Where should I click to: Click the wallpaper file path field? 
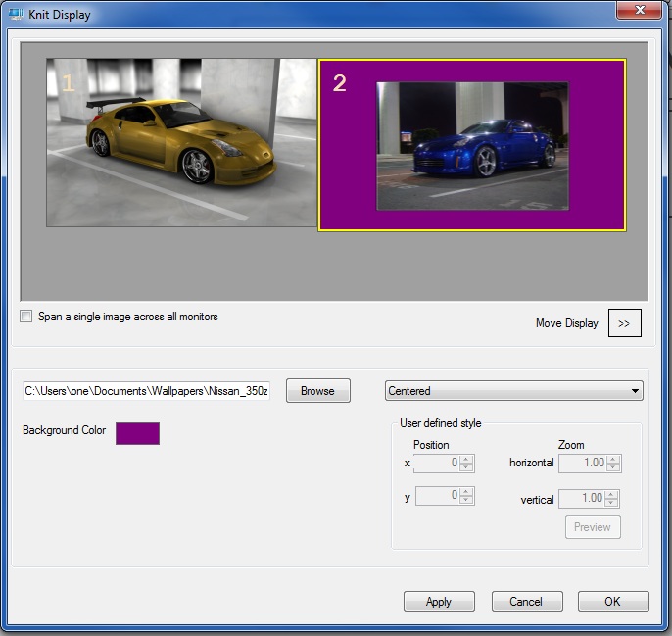pyautogui.click(x=147, y=391)
